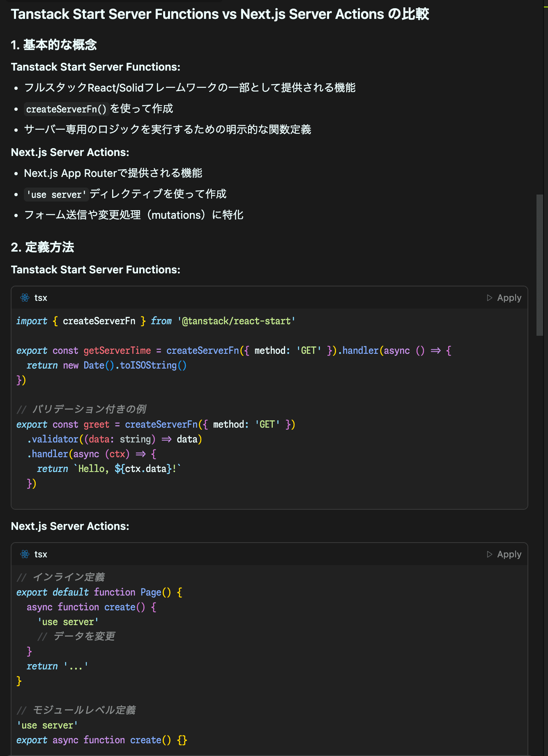The height and width of the screenshot is (756, 548).
Task: Click the React icon in the first tsx block
Action: (x=25, y=298)
